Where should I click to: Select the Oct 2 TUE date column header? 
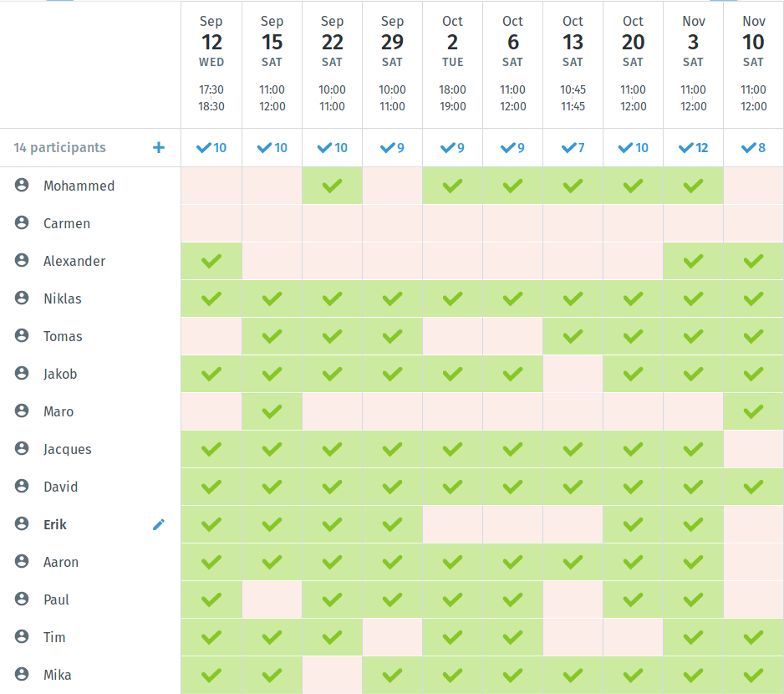[x=452, y=64]
